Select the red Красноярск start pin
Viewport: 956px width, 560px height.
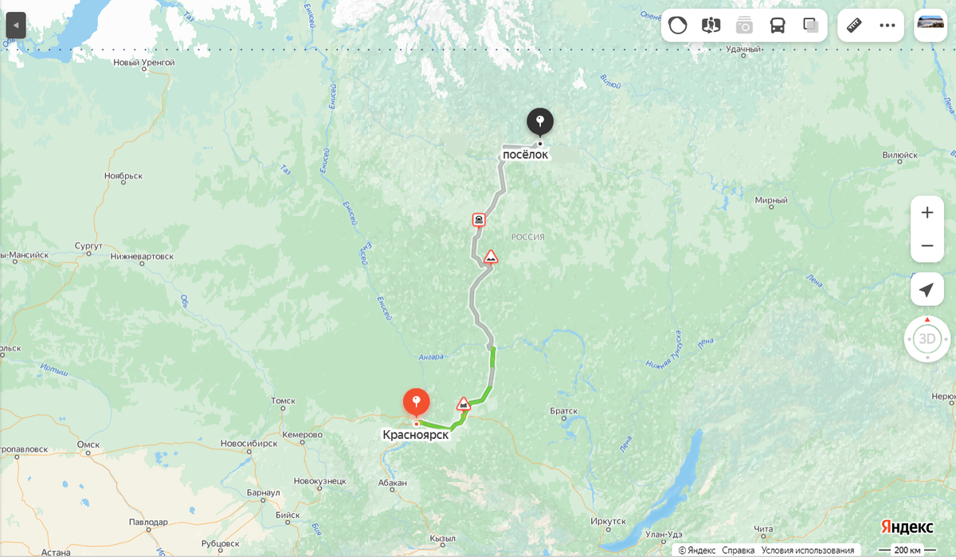pos(416,402)
